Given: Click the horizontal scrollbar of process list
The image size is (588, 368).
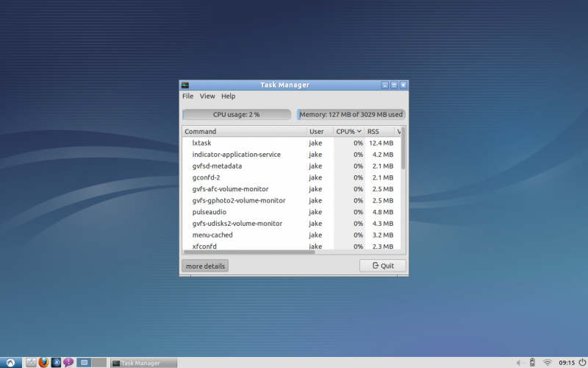Looking at the screenshot, I should point(249,252).
